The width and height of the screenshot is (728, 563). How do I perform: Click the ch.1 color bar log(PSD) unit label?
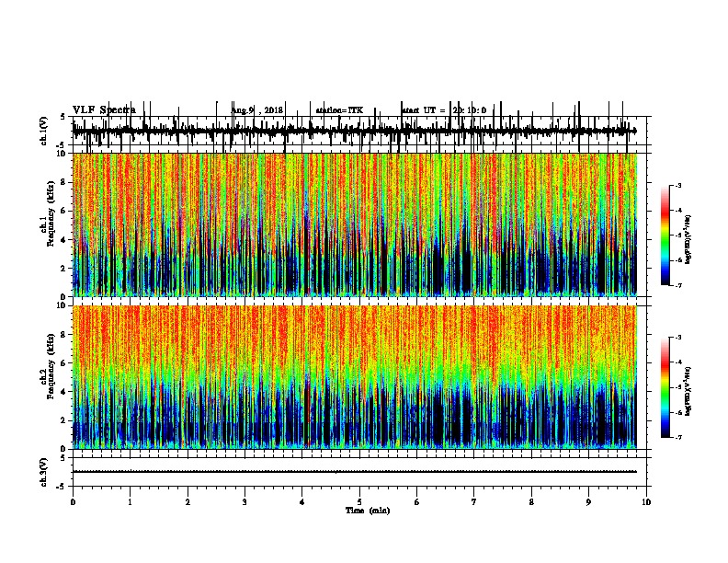688,239
